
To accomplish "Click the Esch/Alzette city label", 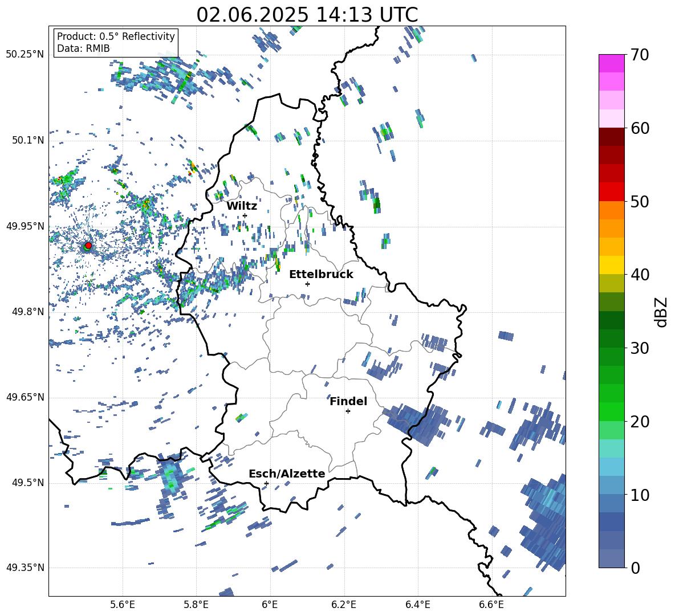I will pyautogui.click(x=287, y=474).
